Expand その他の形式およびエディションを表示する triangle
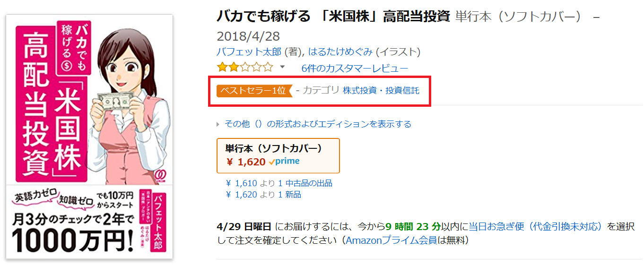 coord(218,124)
